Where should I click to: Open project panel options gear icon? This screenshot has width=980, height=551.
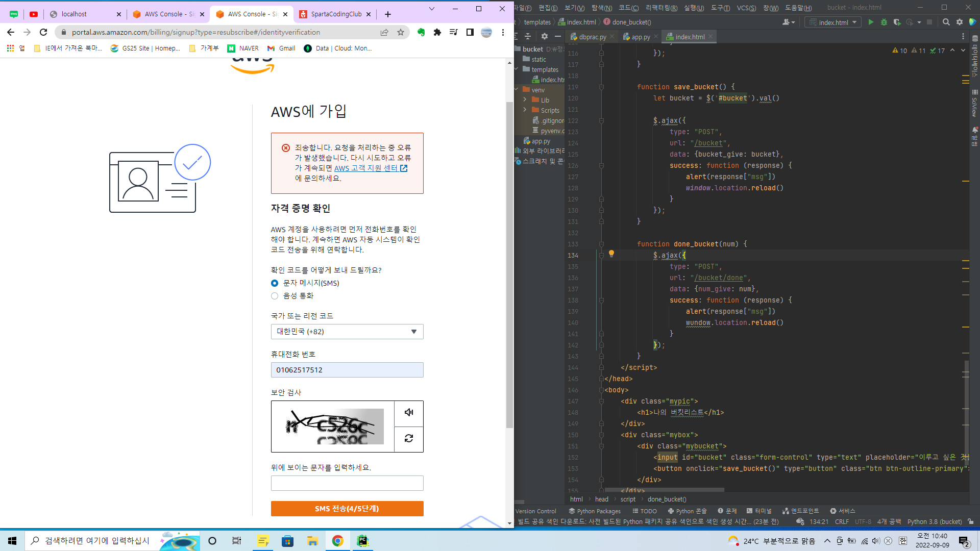coord(544,37)
